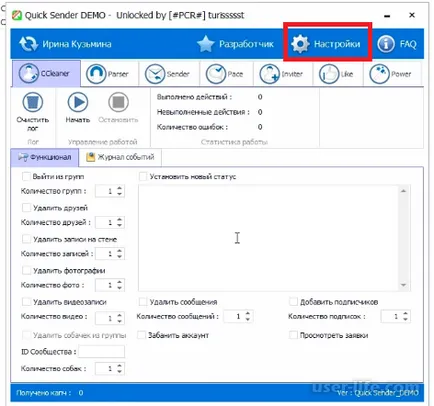Click the Начать play button
The height and width of the screenshot is (406, 434).
click(x=78, y=102)
